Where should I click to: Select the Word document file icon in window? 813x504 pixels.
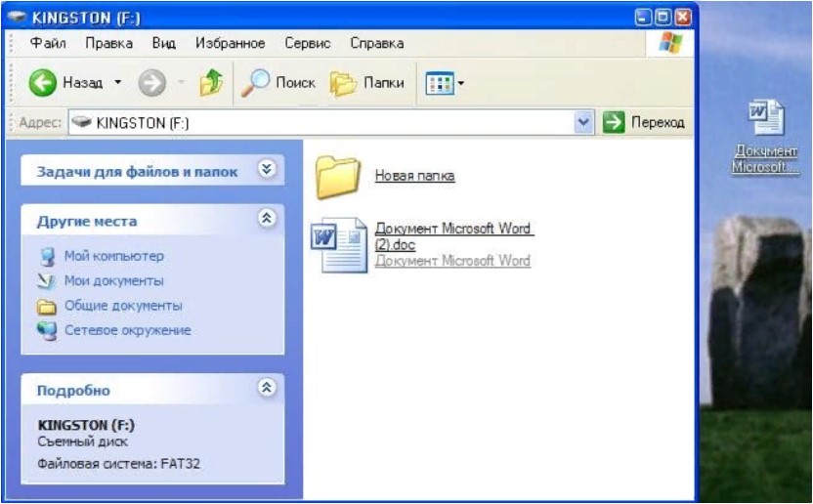(337, 245)
